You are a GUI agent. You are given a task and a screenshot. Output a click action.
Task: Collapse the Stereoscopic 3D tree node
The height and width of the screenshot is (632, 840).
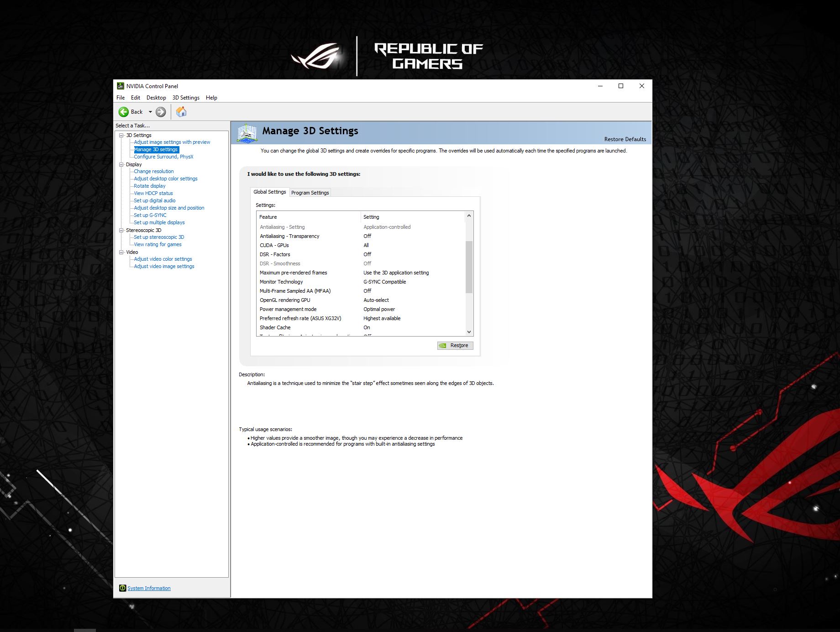coord(121,230)
